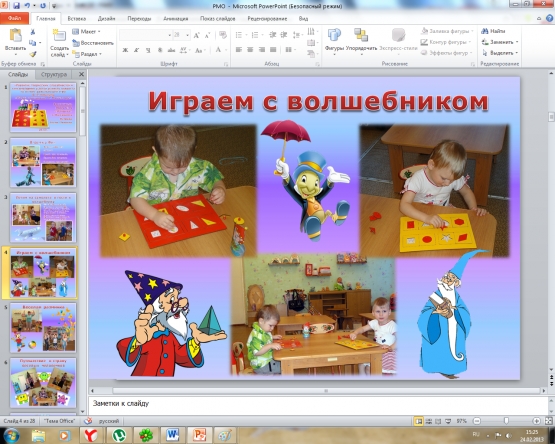
Task: Open the Replace (Заменить) dropdown arrow
Action: [x=517, y=42]
